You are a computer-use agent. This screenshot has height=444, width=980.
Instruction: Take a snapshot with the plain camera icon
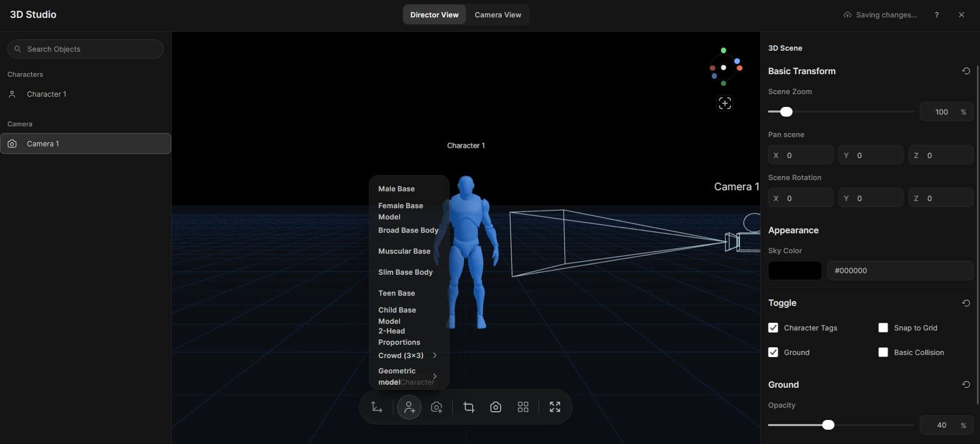(x=496, y=407)
